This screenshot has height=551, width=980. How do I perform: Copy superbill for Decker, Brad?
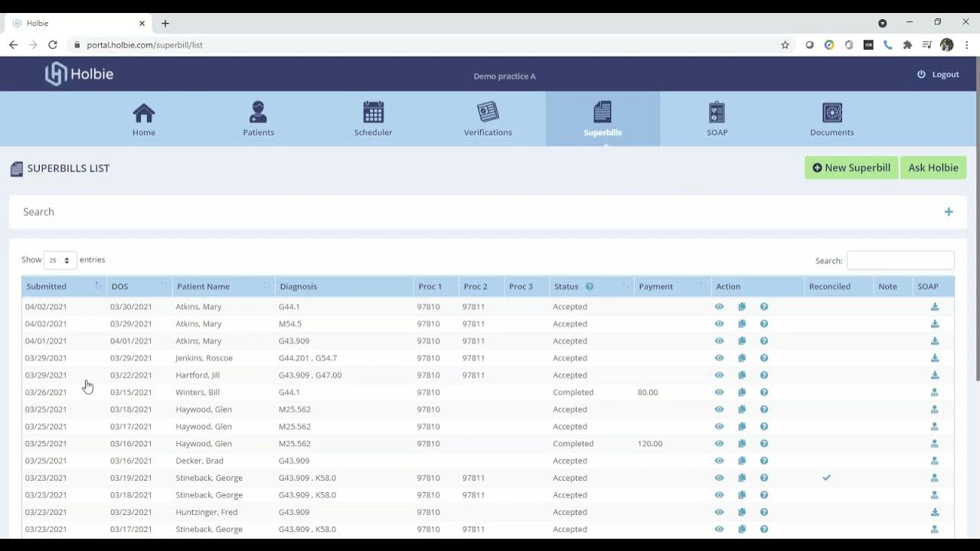pyautogui.click(x=742, y=461)
